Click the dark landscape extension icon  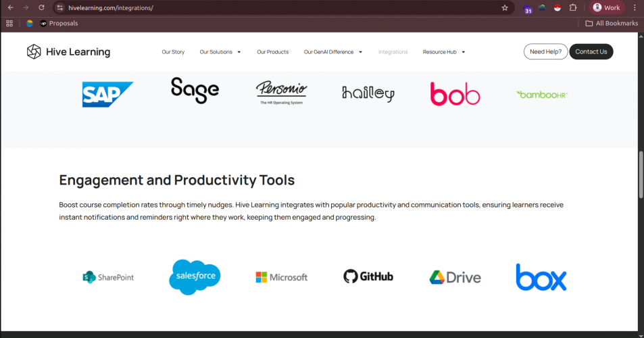coord(542,7)
